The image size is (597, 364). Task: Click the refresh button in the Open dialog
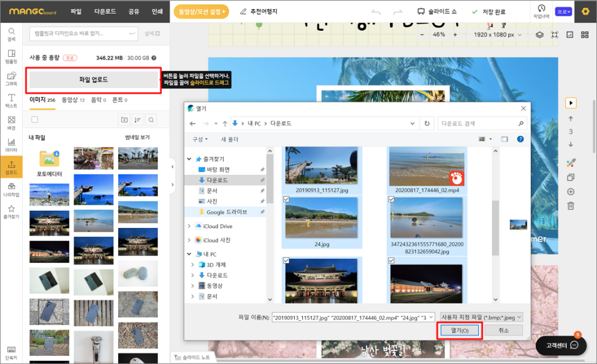427,124
